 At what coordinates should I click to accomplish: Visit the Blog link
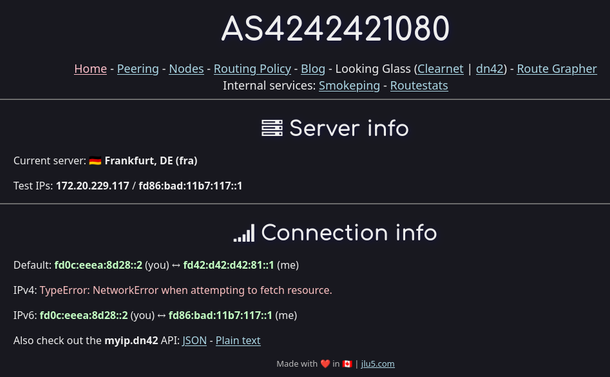tap(313, 69)
